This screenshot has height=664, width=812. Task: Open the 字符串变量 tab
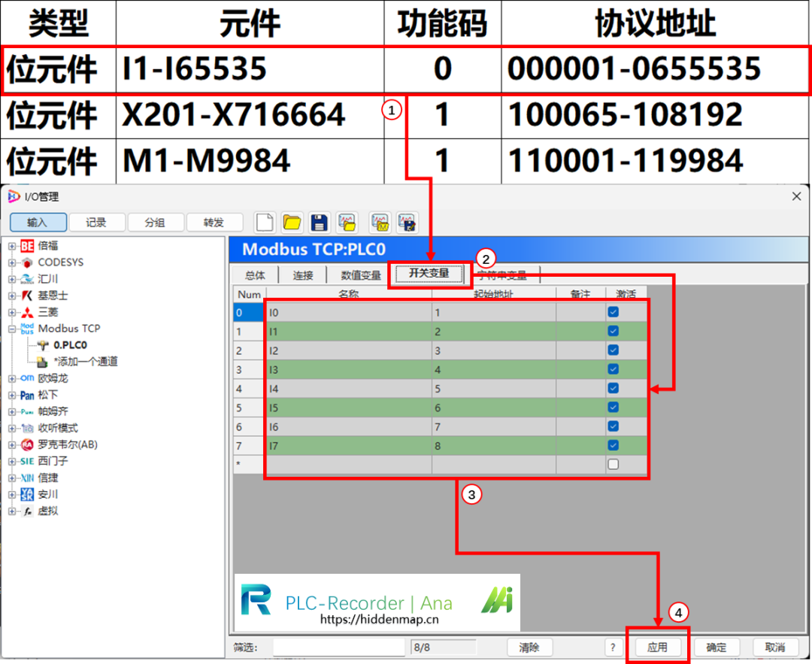click(502, 275)
